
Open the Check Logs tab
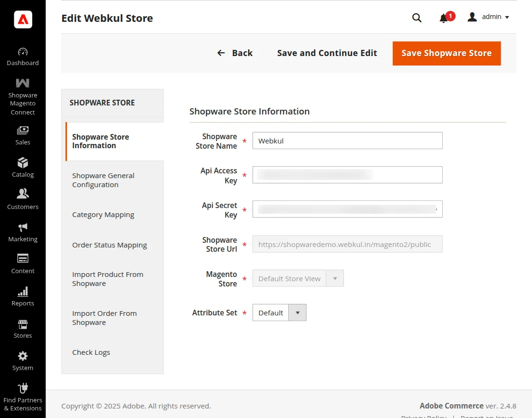91,352
